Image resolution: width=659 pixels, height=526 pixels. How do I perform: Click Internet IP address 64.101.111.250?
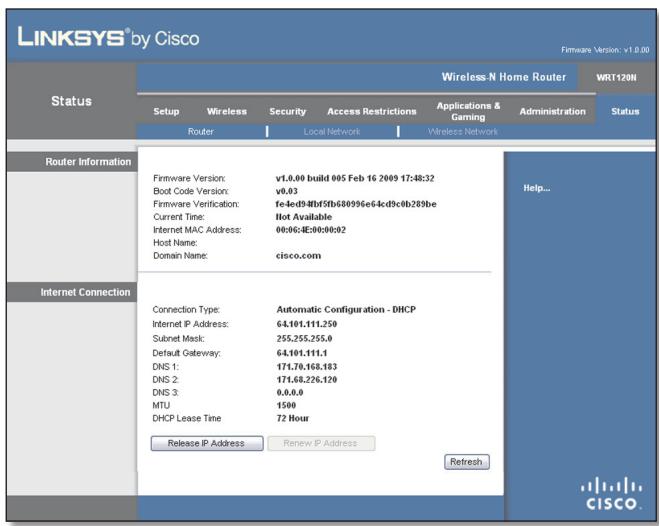click(x=307, y=324)
